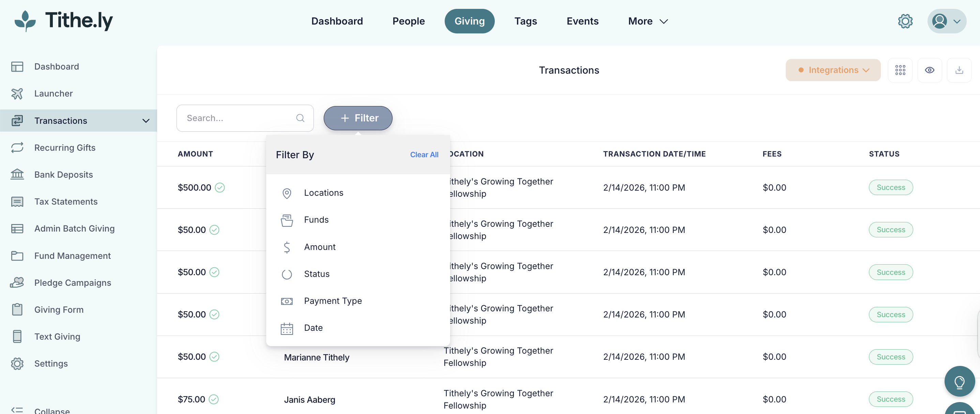Switch to the People tab

click(x=409, y=21)
